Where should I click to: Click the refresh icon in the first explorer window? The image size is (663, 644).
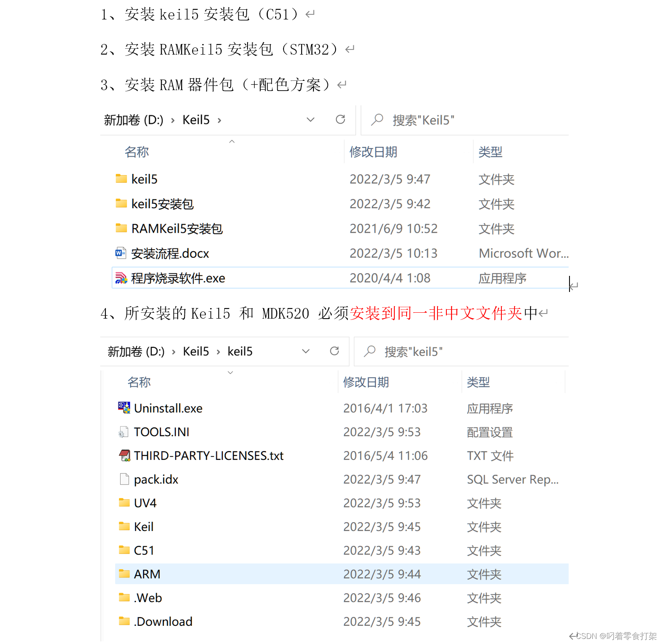pos(341,120)
